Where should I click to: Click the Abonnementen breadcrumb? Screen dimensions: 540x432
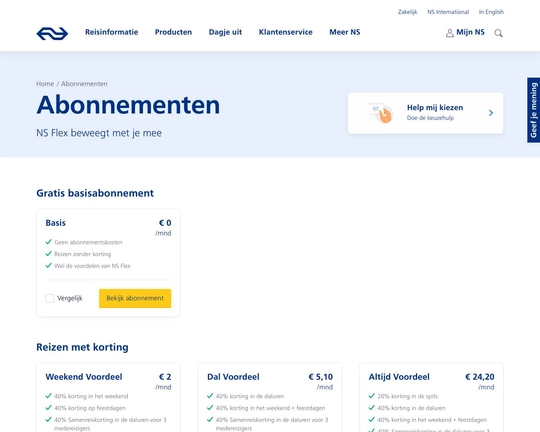84,84
